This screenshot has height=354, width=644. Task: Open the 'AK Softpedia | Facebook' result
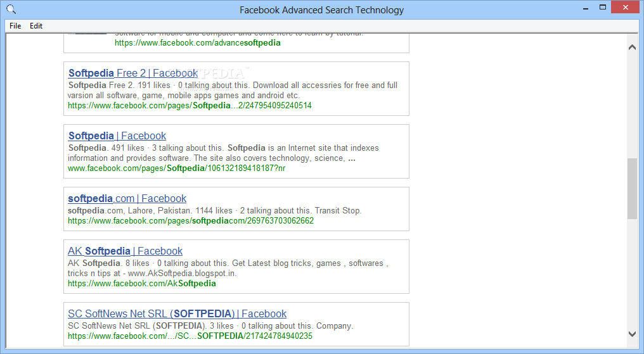point(126,251)
